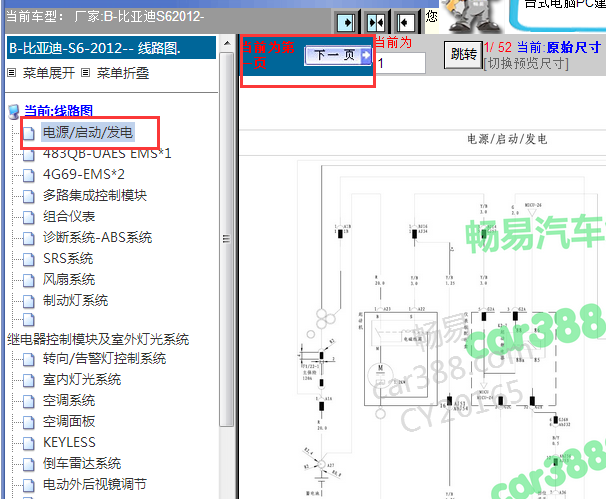Click the mechanic mascot image
The image size is (606, 499).
tap(472, 15)
